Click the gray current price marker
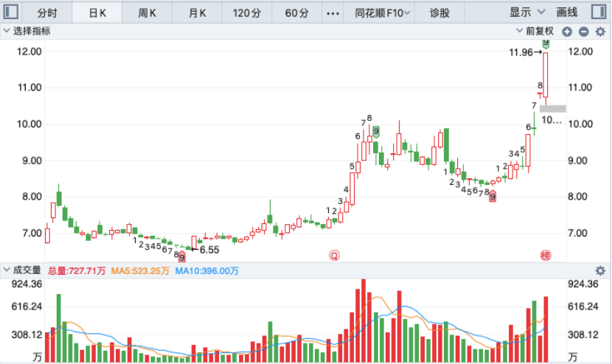The height and width of the screenshot is (364, 612). pos(553,109)
